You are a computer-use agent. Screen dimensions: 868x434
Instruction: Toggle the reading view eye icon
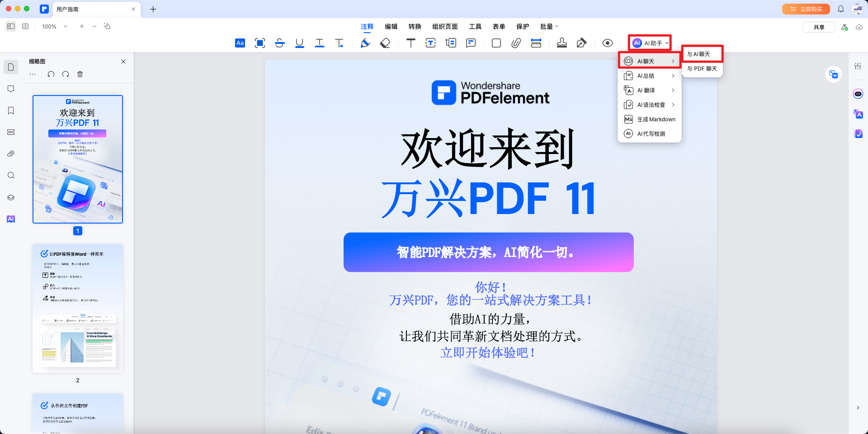tap(607, 43)
